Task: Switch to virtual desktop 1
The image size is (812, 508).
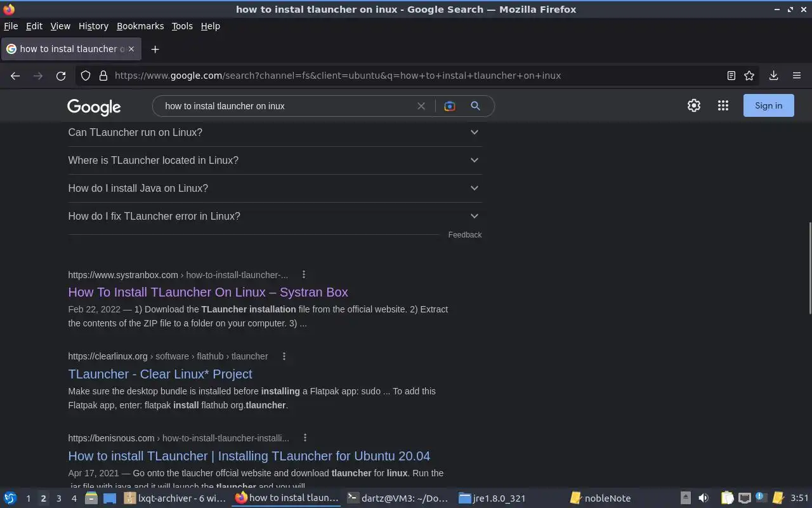Action: point(28,498)
